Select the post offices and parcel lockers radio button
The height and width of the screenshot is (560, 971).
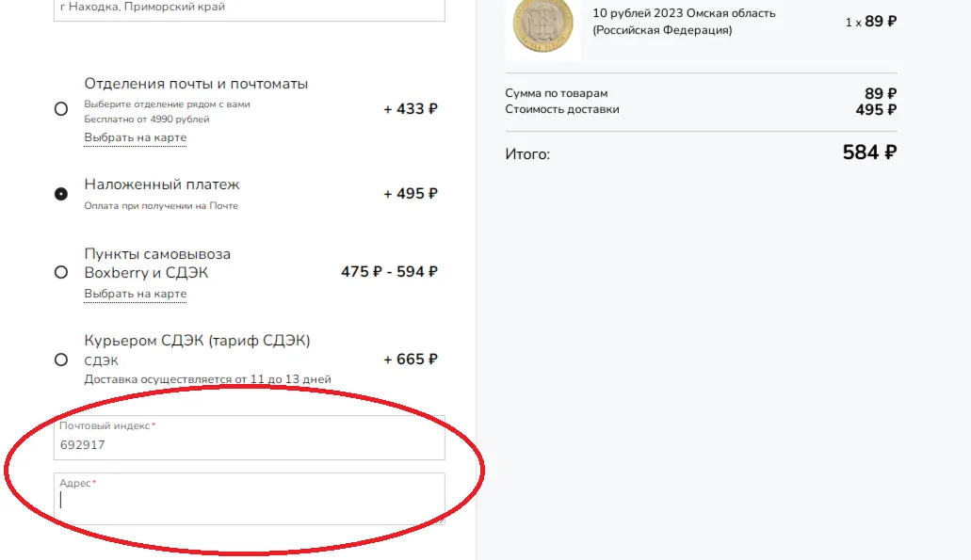(x=60, y=109)
